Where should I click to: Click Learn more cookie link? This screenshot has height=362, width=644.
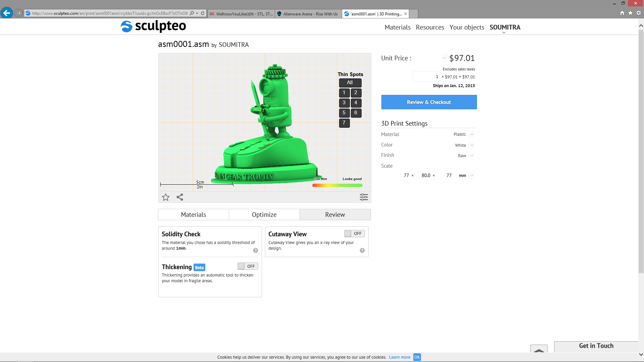(399, 357)
